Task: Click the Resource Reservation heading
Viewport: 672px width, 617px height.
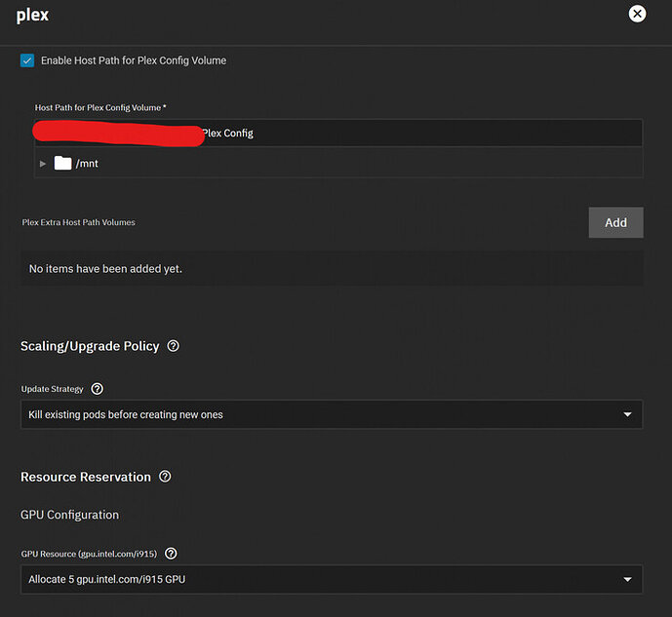Action: [86, 477]
